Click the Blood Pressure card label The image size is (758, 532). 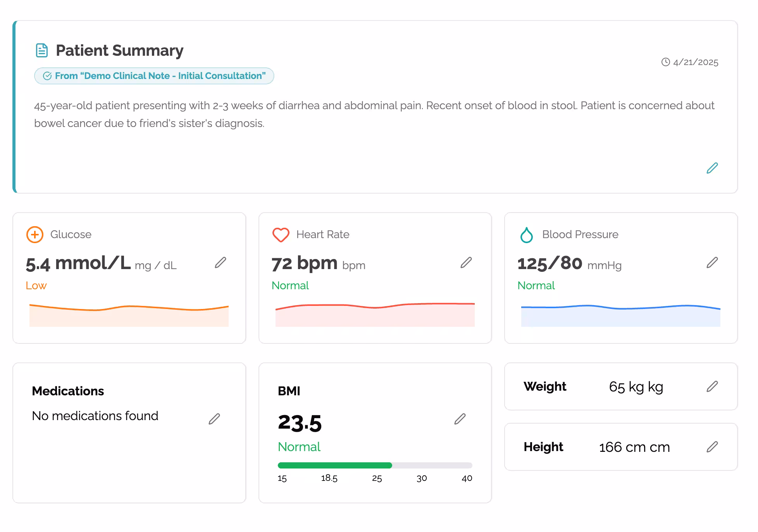(x=580, y=235)
